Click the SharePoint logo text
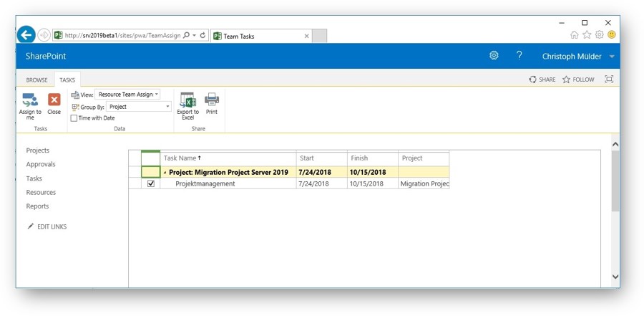 click(x=46, y=57)
